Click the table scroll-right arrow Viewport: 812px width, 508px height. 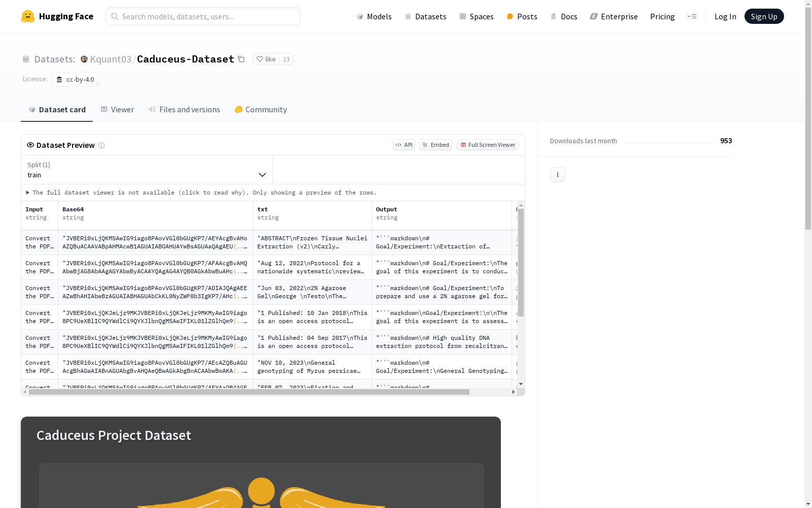coord(514,392)
